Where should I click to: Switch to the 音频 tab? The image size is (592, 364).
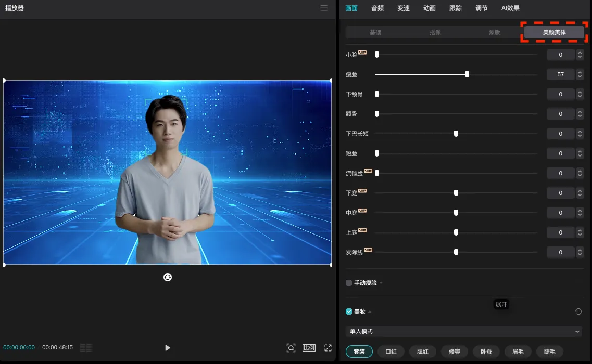click(377, 8)
